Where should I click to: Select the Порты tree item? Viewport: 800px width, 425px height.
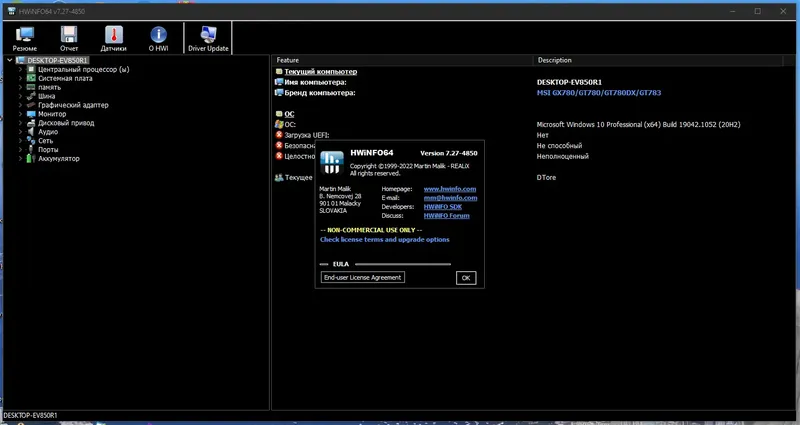[48, 149]
